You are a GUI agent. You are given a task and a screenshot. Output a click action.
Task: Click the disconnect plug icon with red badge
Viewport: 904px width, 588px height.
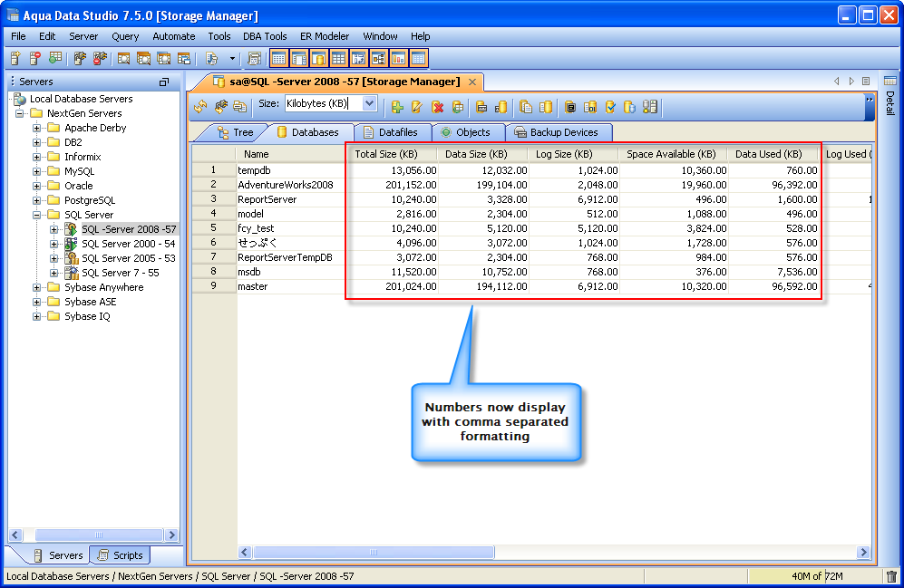pos(100,58)
